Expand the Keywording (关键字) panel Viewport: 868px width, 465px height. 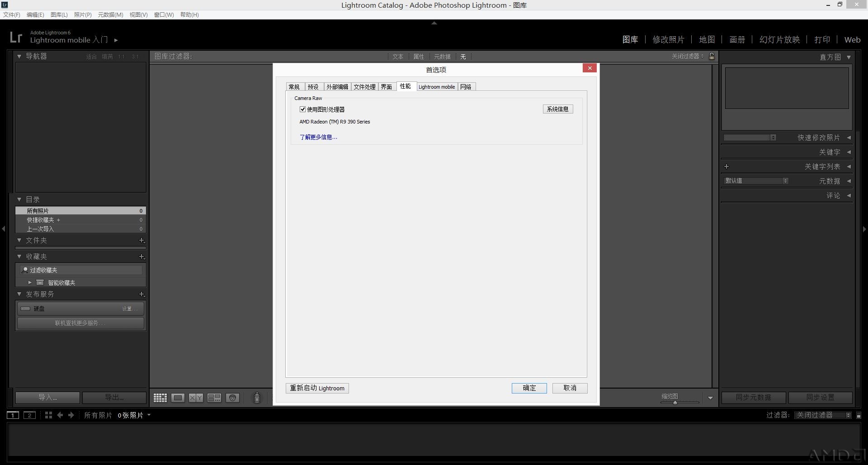[x=849, y=152]
